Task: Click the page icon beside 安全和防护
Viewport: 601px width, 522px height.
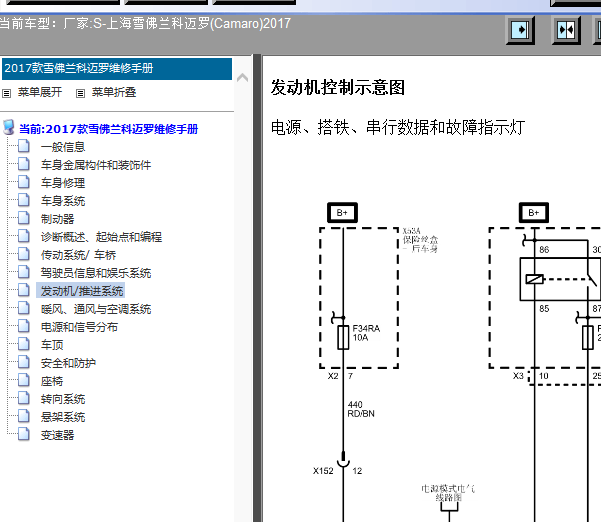Action: coord(24,362)
